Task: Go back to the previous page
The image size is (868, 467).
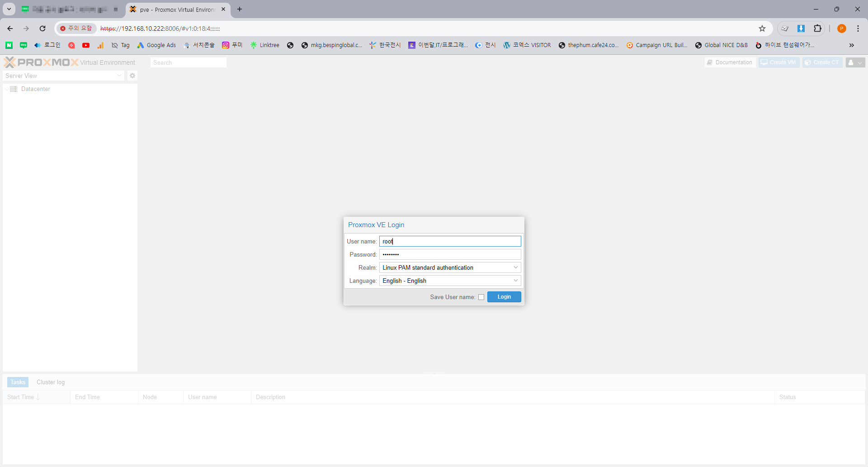Action: click(x=10, y=29)
